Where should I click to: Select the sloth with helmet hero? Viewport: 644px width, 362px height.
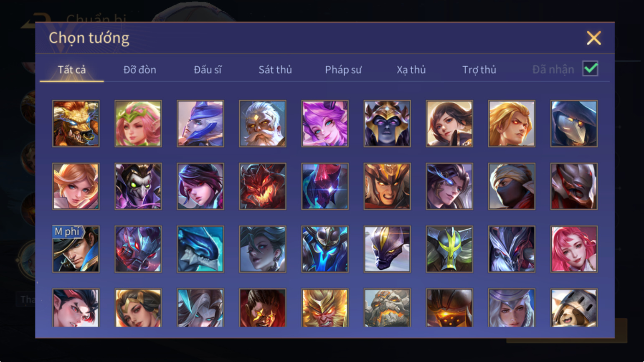click(x=574, y=308)
